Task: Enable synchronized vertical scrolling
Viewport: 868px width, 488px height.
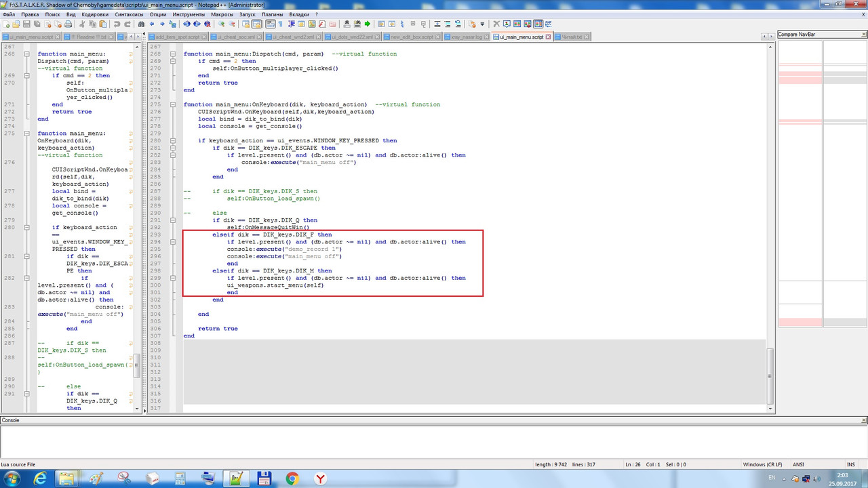Action: pos(245,24)
